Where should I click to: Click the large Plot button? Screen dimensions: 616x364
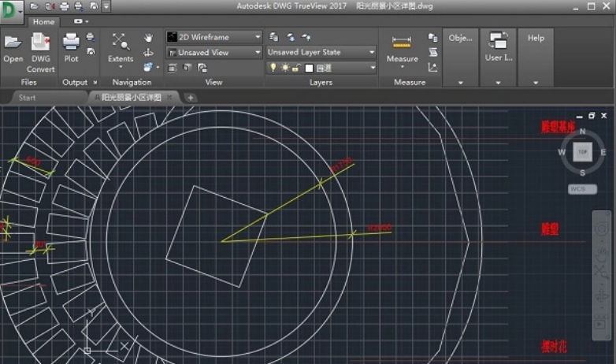point(71,48)
